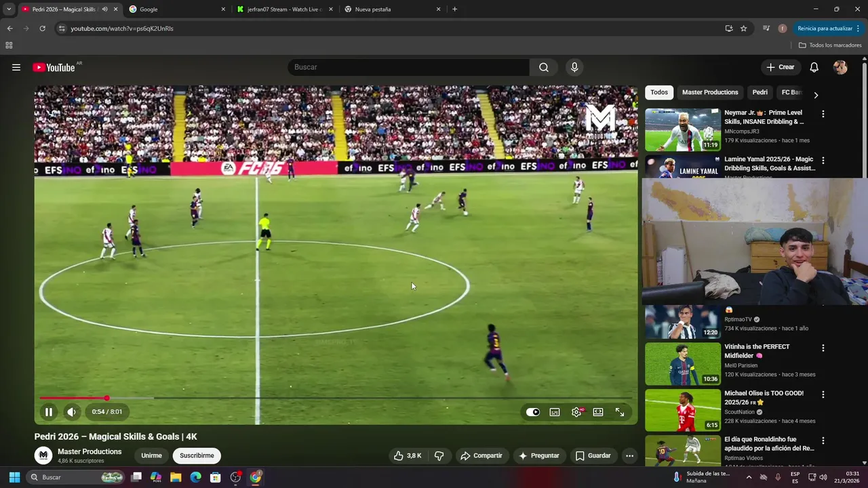
Task: Open player settings gear
Action: [x=576, y=412]
